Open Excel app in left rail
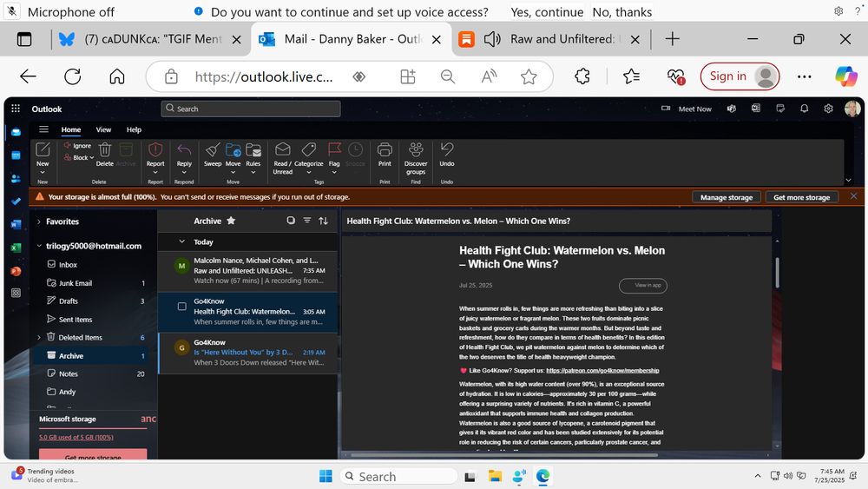Viewport: 868px width, 489px height. pos(16,248)
